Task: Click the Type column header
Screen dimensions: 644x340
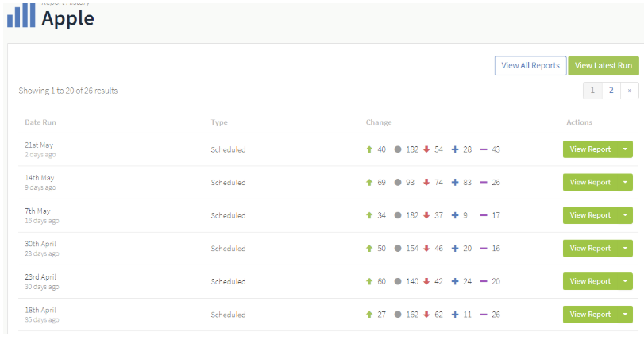Action: click(x=219, y=122)
